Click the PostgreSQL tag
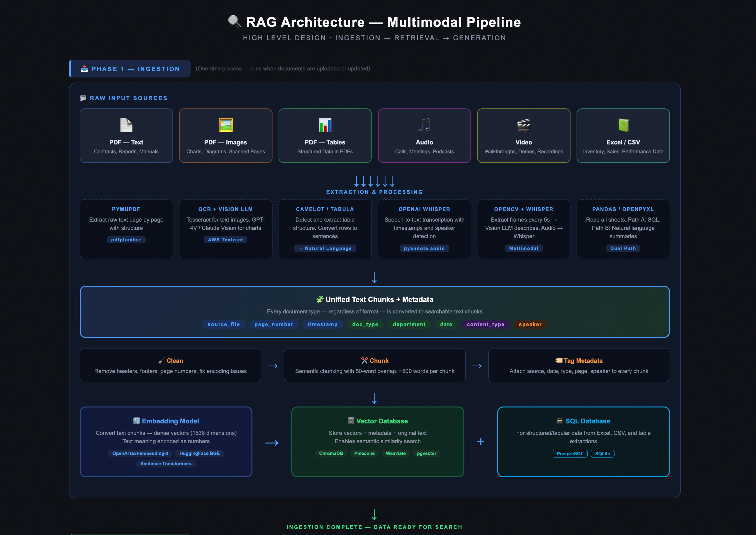 pyautogui.click(x=570, y=454)
